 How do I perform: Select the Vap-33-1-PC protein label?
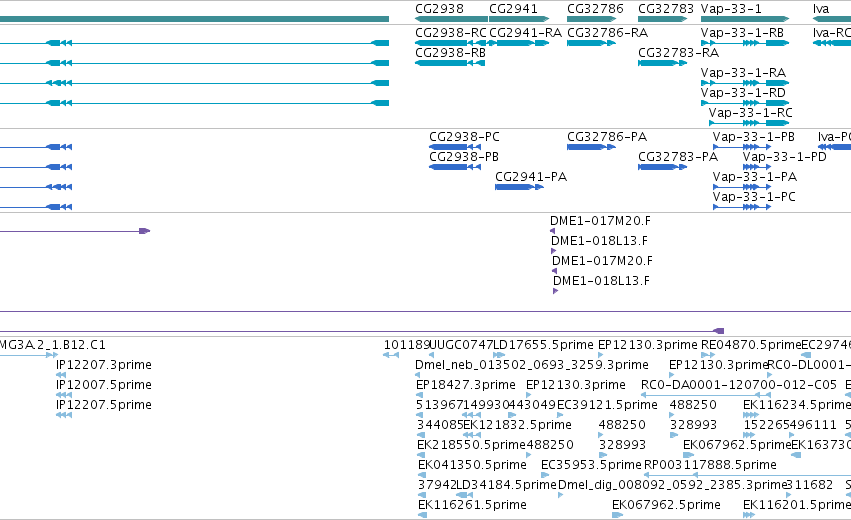tap(754, 197)
